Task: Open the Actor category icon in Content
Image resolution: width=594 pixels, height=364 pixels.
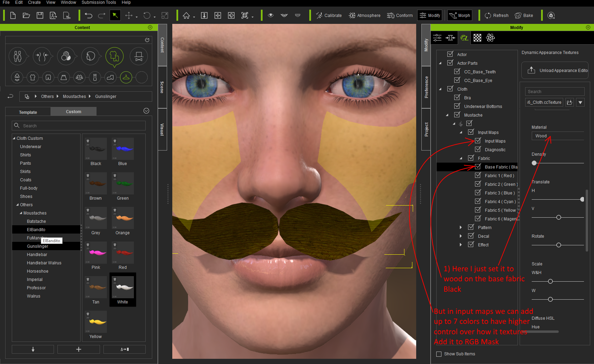Action: tap(18, 56)
